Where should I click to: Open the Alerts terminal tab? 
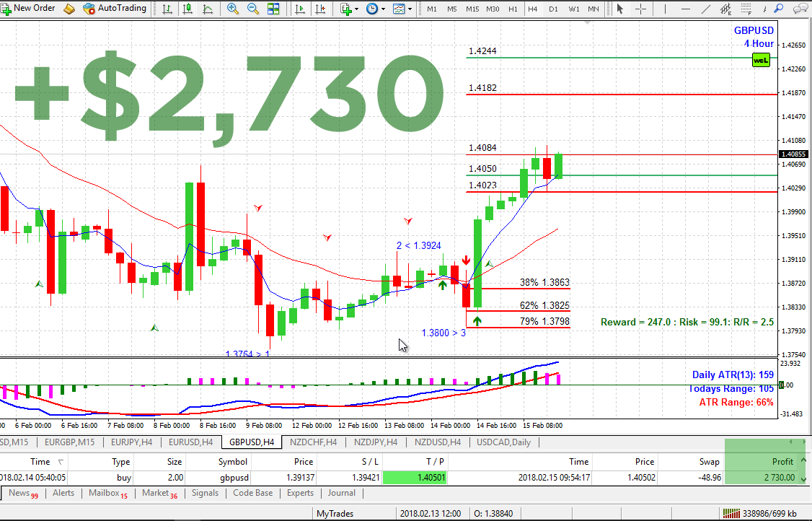point(63,493)
